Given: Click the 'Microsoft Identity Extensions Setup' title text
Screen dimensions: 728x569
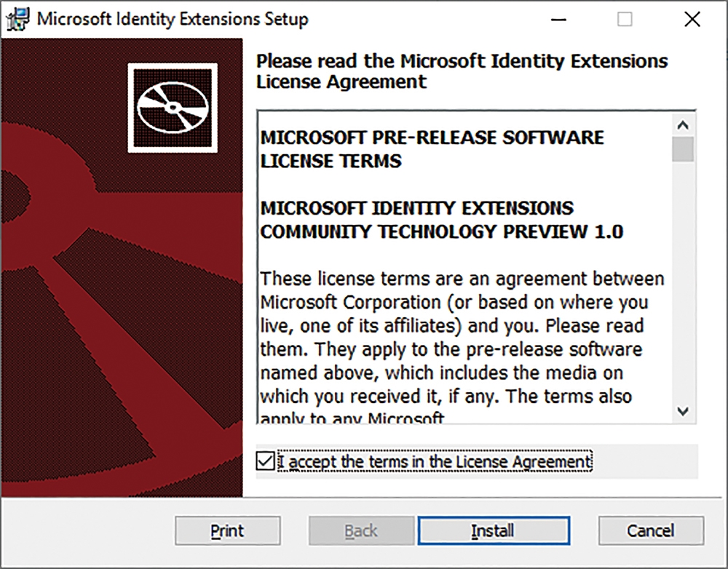Looking at the screenshot, I should (x=173, y=20).
